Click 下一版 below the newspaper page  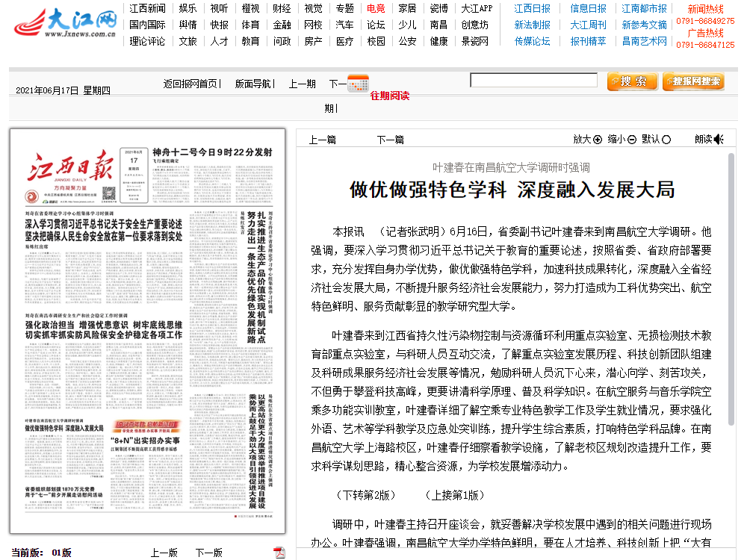click(x=209, y=553)
